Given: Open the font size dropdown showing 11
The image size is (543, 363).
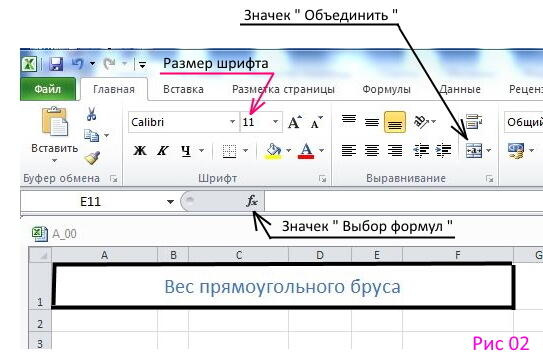Looking at the screenshot, I should [275, 122].
